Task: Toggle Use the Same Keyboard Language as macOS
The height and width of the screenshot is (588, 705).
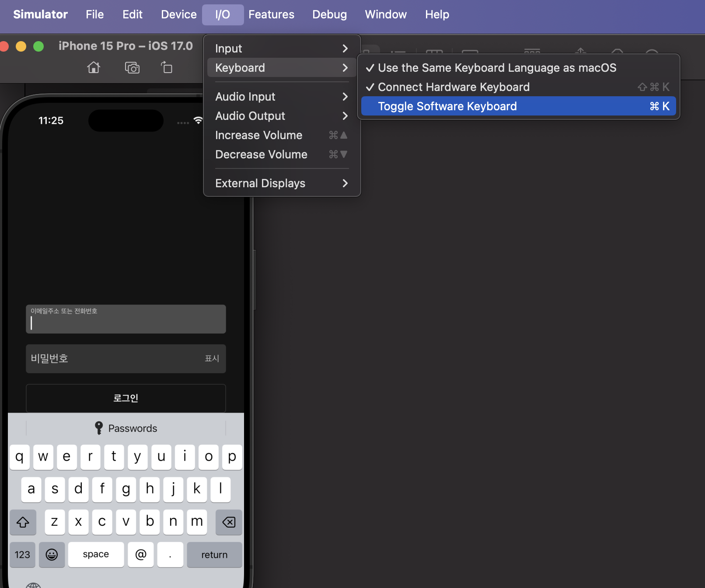Action: coord(519,68)
